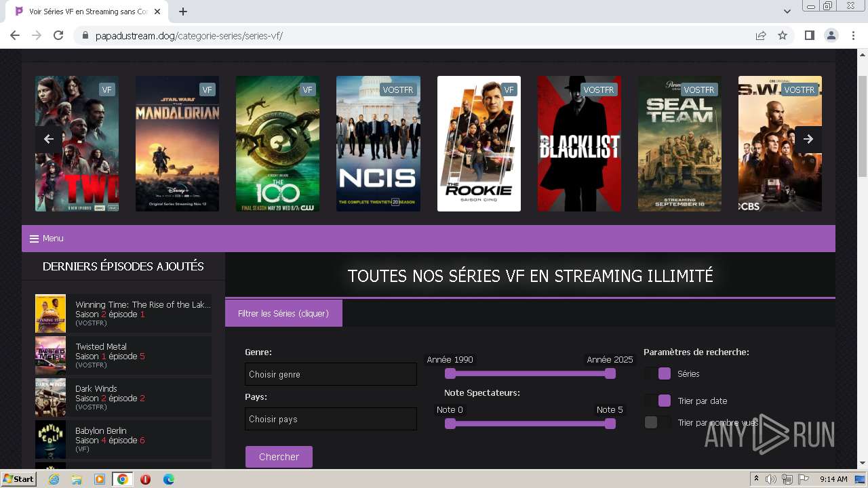Click the Twisted Metal thumbnail image

click(x=50, y=355)
